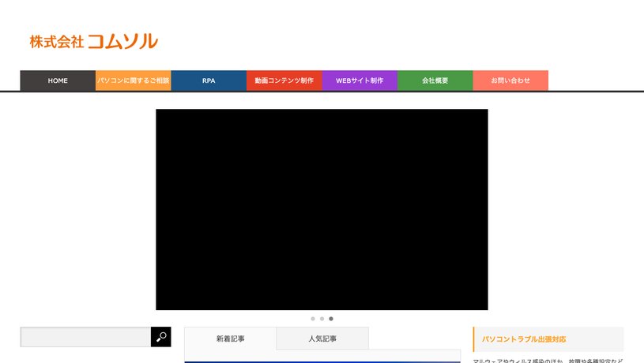This screenshot has height=363, width=644.
Task: Click the 株式会社コムソル logo
Action: click(x=94, y=41)
